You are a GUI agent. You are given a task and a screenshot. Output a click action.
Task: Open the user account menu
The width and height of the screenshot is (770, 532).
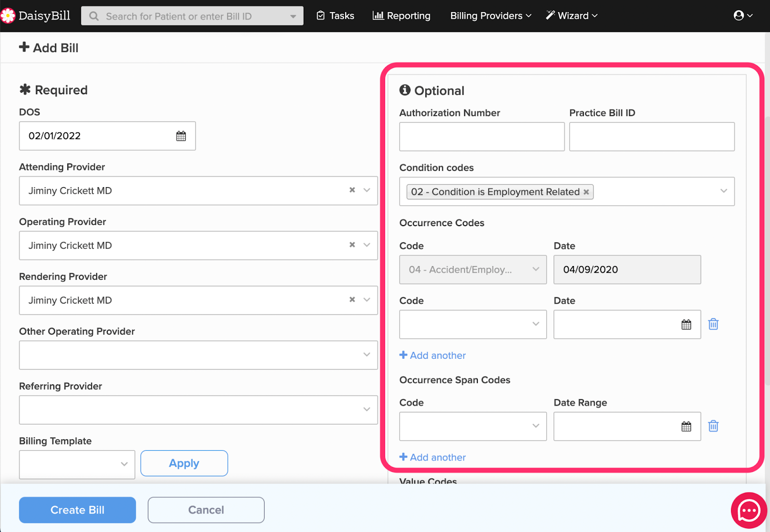(743, 16)
